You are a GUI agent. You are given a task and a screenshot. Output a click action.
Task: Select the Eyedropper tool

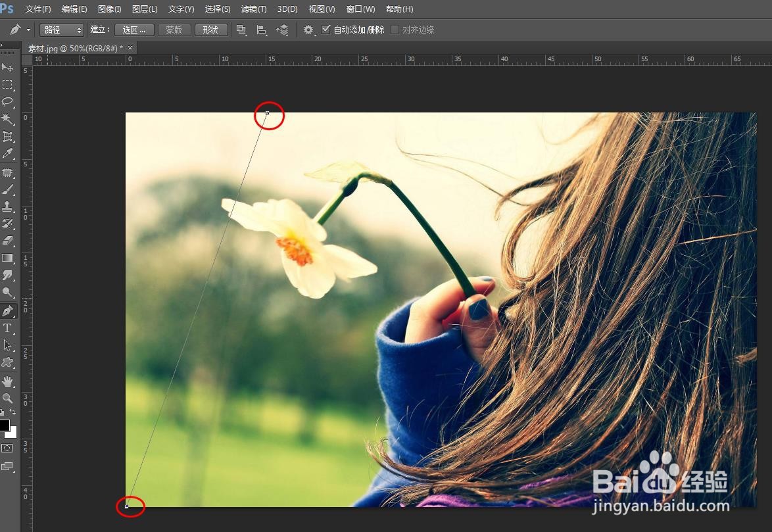point(7,153)
